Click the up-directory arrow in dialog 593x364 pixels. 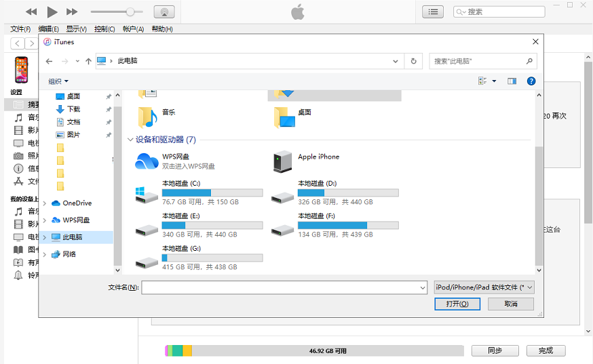pyautogui.click(x=88, y=61)
